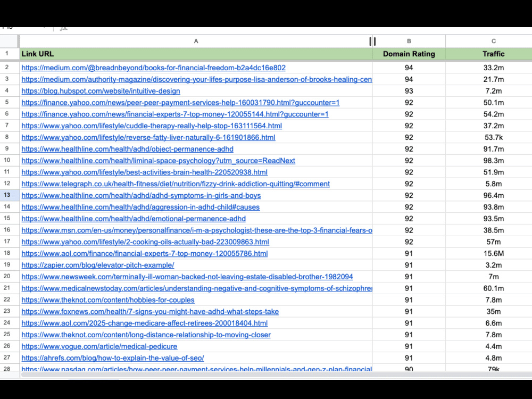532x399 pixels.
Task: Select column B header
Action: tap(409, 41)
